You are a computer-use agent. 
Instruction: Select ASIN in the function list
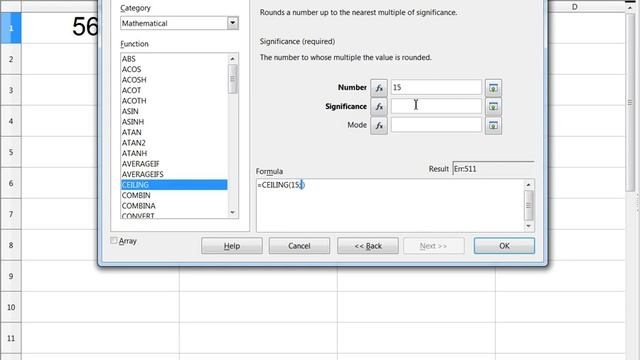[174, 111]
